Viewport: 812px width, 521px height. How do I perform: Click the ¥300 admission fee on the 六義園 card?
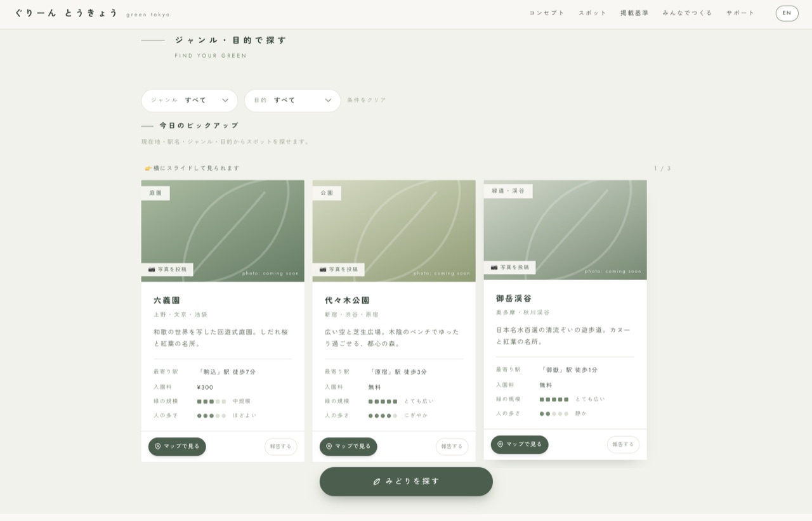click(x=205, y=388)
